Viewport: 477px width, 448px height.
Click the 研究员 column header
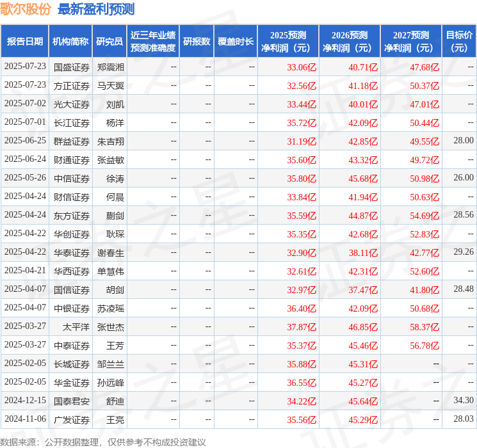109,42
